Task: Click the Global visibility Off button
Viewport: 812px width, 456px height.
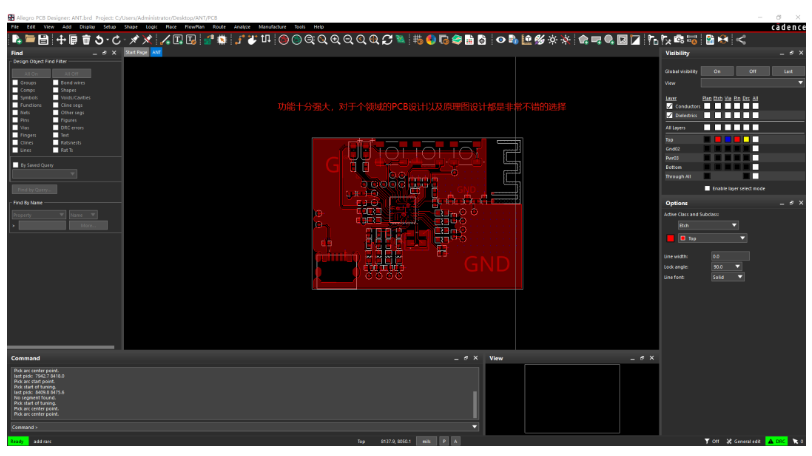Action: [752, 71]
